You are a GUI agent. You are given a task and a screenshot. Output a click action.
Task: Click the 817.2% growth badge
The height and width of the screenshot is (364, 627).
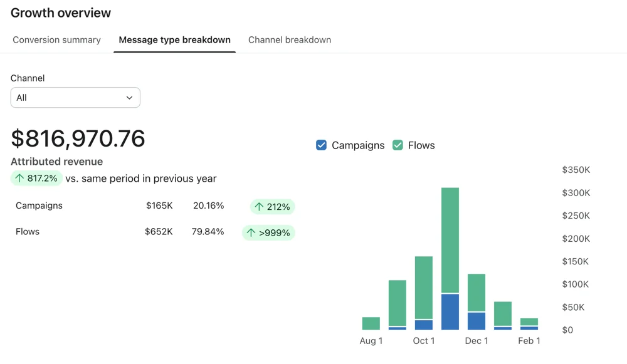(x=36, y=178)
